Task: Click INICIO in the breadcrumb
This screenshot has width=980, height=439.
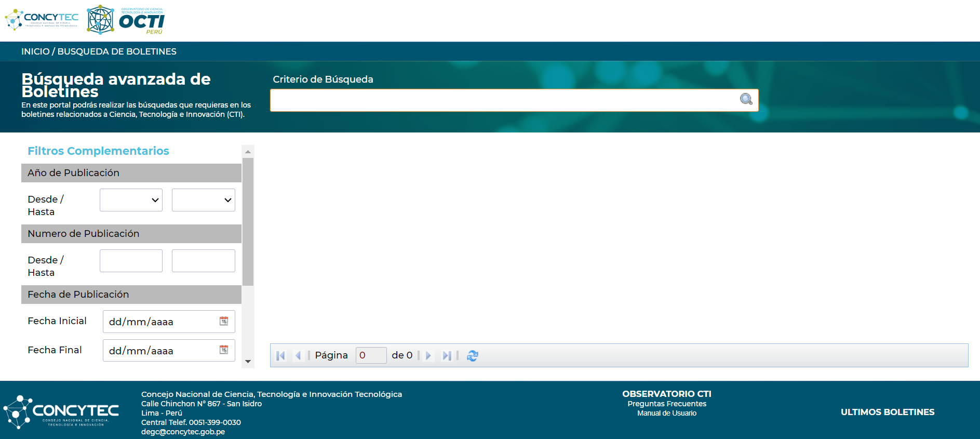Action: click(x=35, y=51)
